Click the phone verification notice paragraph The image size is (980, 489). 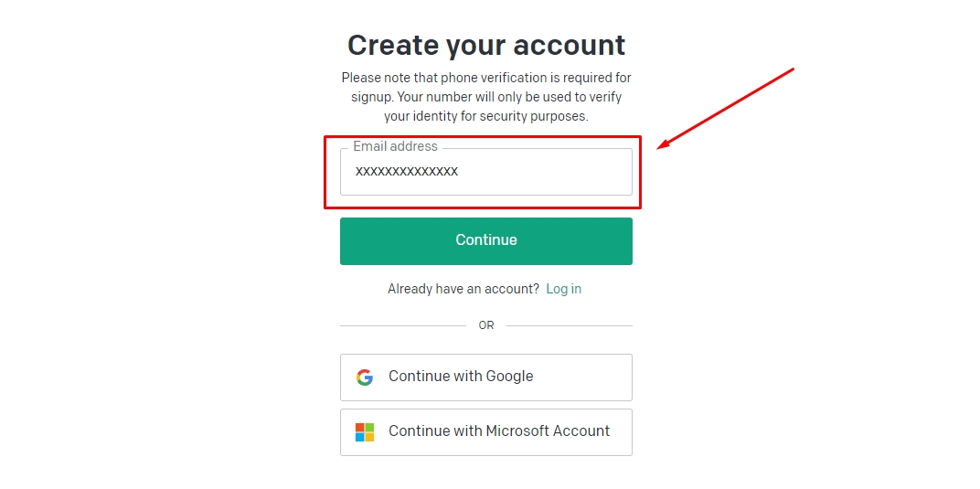(x=486, y=97)
